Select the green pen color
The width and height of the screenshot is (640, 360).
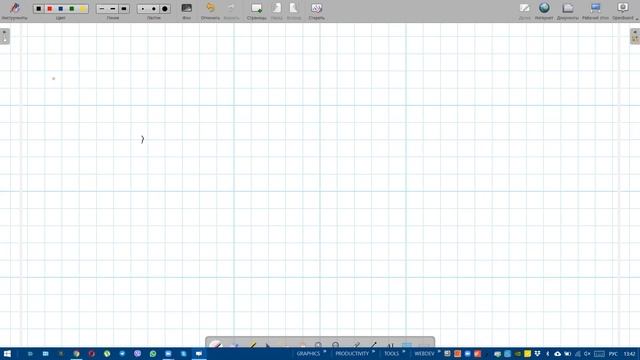pyautogui.click(x=72, y=9)
